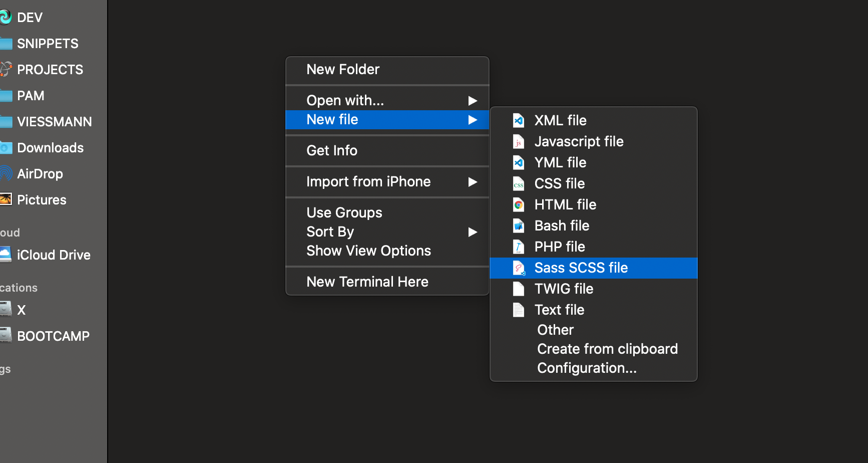Image resolution: width=868 pixels, height=463 pixels.
Task: Click the Text file document icon
Action: pyautogui.click(x=519, y=310)
